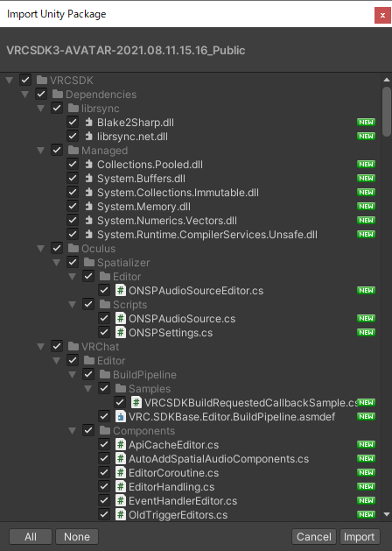Click the ONSPAudioSourceEditor.cs script icon
392x551 pixels.
pyautogui.click(x=121, y=291)
